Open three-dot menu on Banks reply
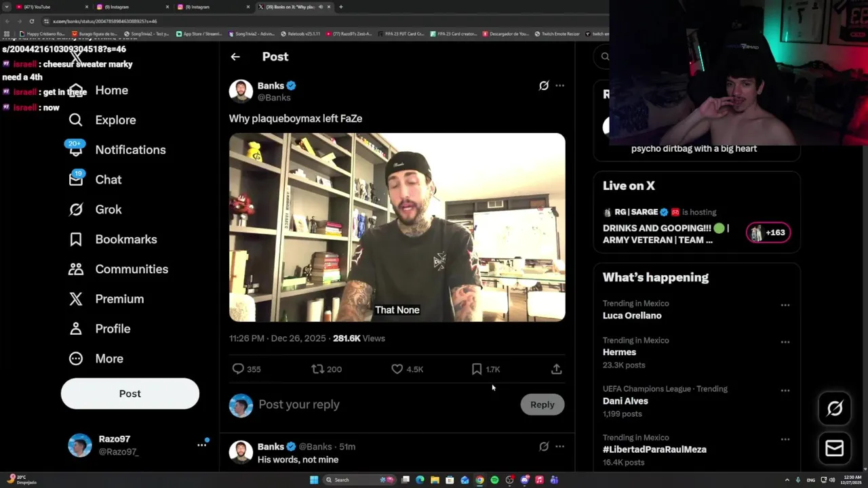The width and height of the screenshot is (868, 488). tap(559, 447)
